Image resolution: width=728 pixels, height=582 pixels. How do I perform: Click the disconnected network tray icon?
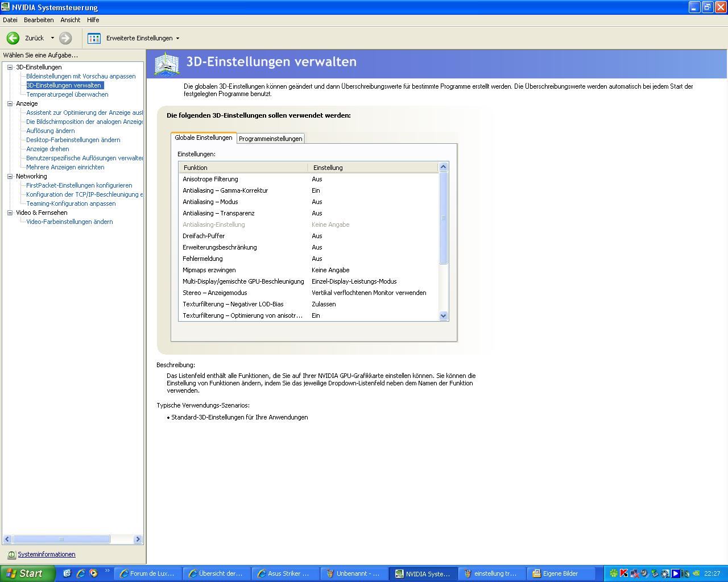pyautogui.click(x=634, y=573)
